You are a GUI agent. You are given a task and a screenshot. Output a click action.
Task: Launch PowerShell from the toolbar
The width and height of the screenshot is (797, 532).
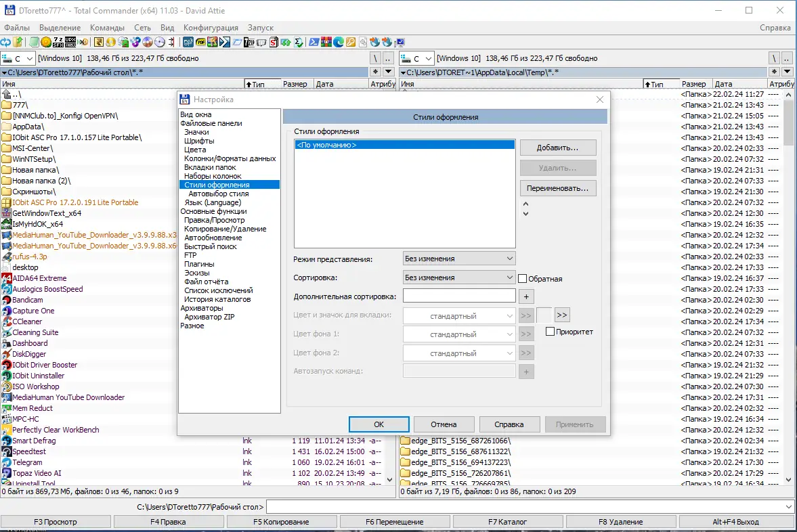314,42
